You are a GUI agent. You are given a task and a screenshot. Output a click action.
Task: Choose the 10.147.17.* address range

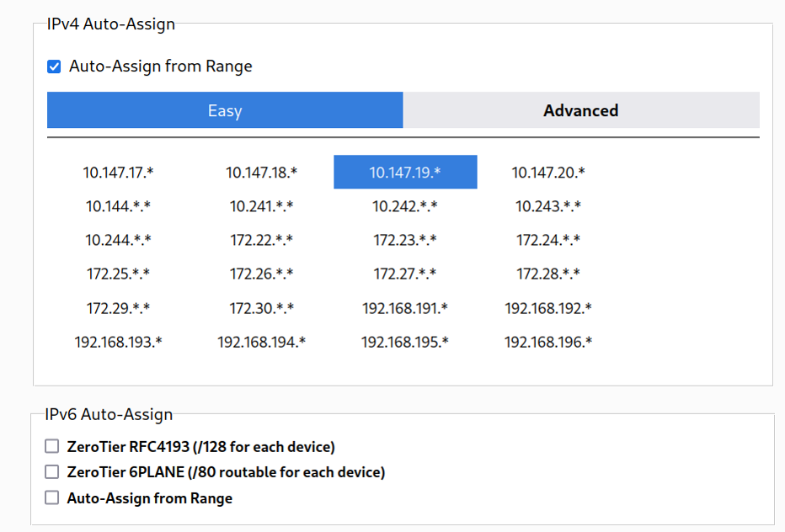119,173
